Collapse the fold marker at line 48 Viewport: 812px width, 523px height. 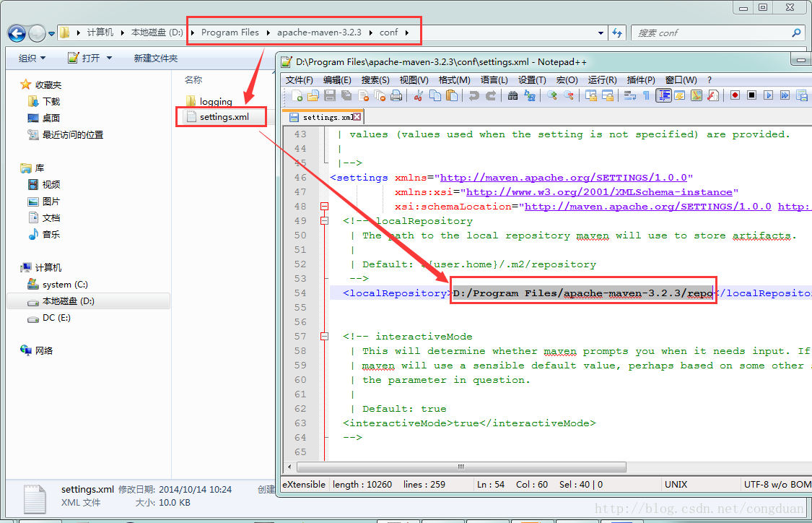[324, 207]
